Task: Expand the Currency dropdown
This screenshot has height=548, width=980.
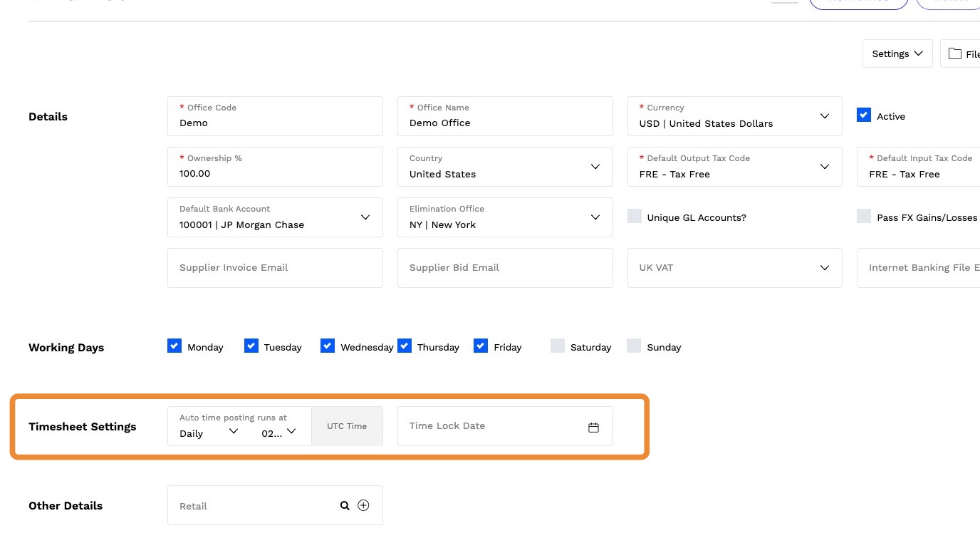Action: 825,116
